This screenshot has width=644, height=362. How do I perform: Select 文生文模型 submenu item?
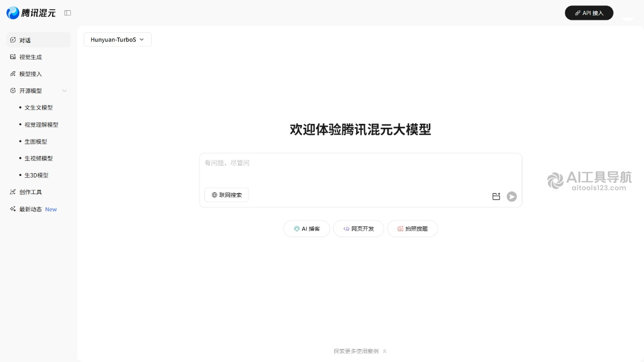coord(39,108)
